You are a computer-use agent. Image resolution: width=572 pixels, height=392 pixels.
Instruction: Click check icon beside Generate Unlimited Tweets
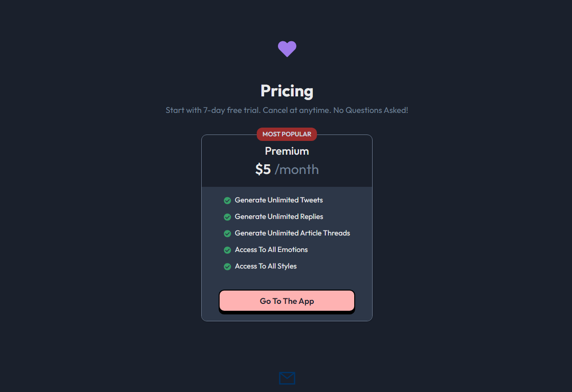click(x=227, y=200)
